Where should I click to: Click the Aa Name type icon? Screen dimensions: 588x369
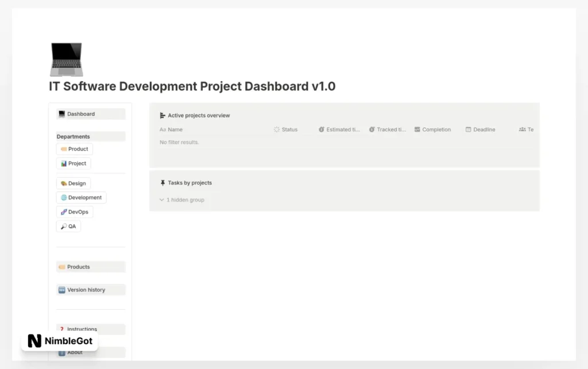pyautogui.click(x=163, y=129)
